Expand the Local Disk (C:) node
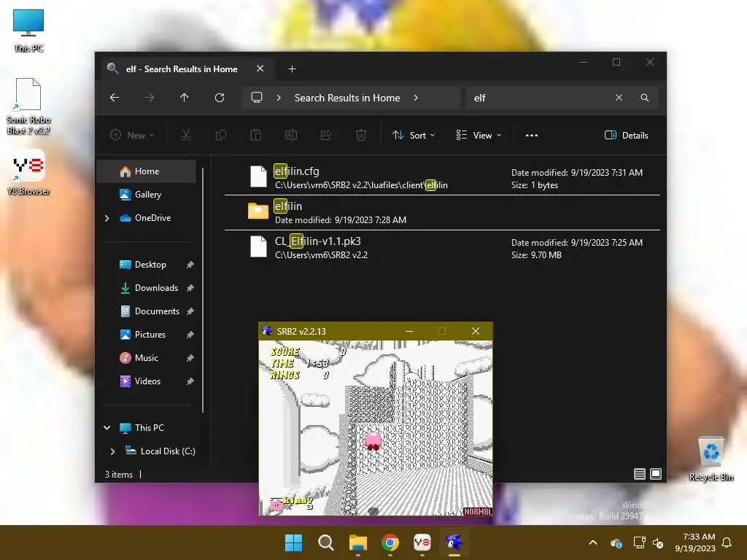Image resolution: width=747 pixels, height=560 pixels. click(x=113, y=451)
